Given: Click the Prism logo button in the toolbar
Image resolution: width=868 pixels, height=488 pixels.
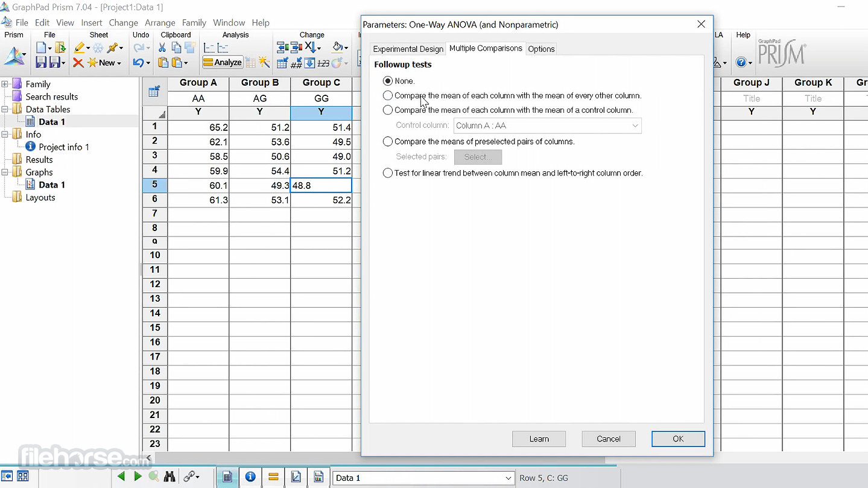Looking at the screenshot, I should [x=14, y=56].
